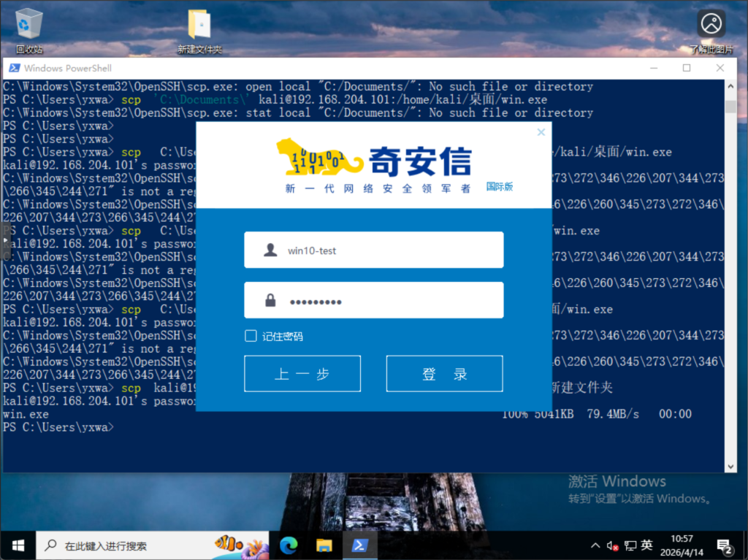
Task: Click the 上一步 back button
Action: click(x=302, y=373)
